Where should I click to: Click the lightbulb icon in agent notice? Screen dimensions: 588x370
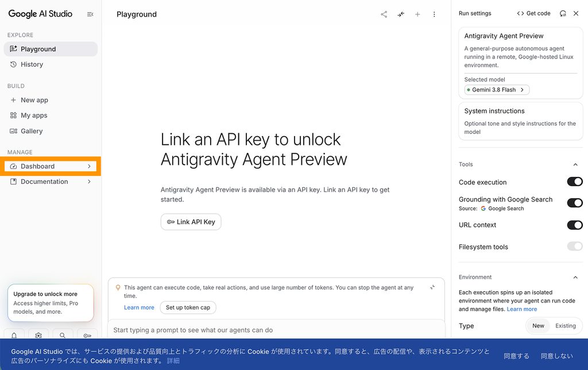[x=118, y=288]
